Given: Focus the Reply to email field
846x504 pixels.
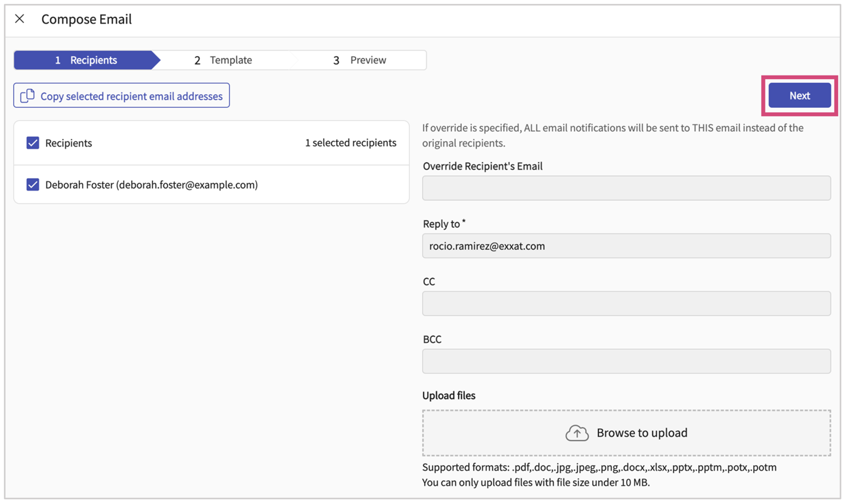Looking at the screenshot, I should (x=626, y=246).
